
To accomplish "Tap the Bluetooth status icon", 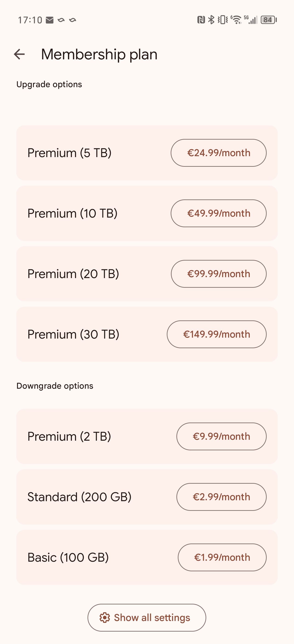I will [x=211, y=20].
